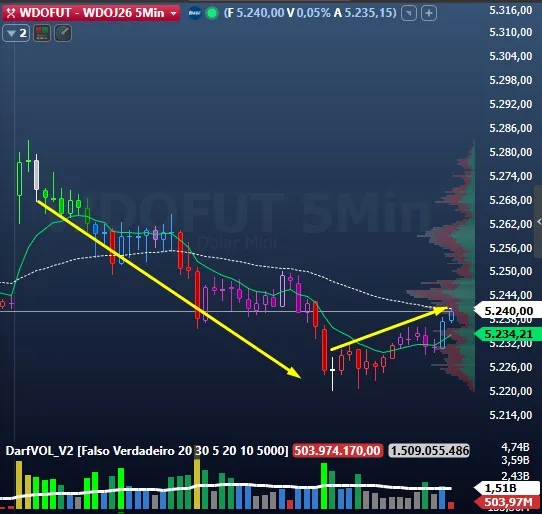542x514 pixels.
Task: Toggle the green connection status indicator
Action: pos(212,13)
